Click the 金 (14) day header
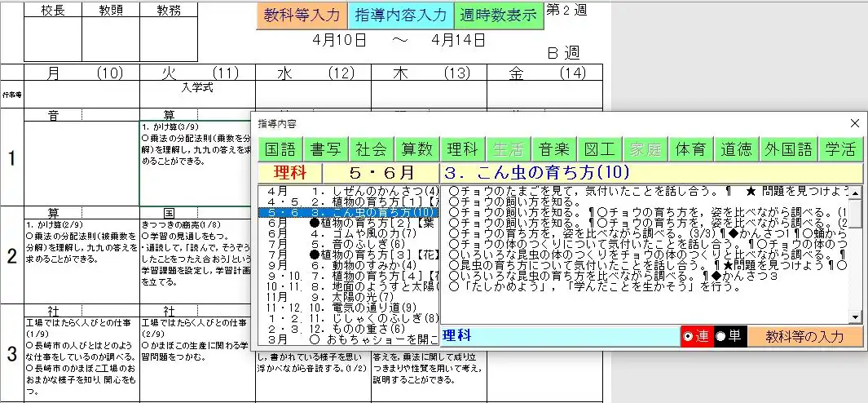Screen dimensions: 868x403 click(x=544, y=73)
